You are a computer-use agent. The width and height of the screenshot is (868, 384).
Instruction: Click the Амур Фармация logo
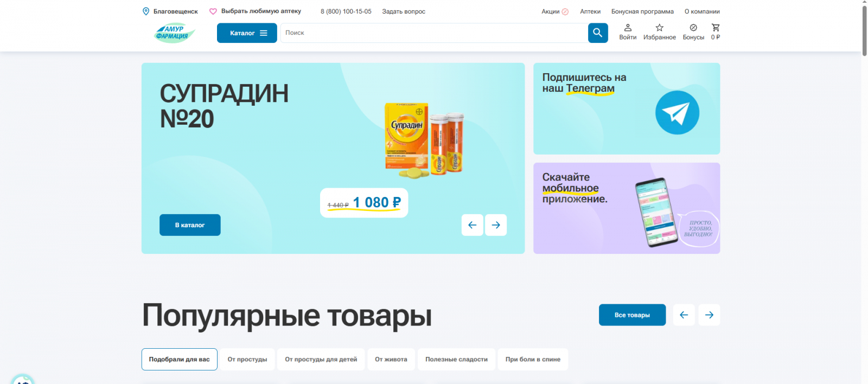(x=174, y=33)
